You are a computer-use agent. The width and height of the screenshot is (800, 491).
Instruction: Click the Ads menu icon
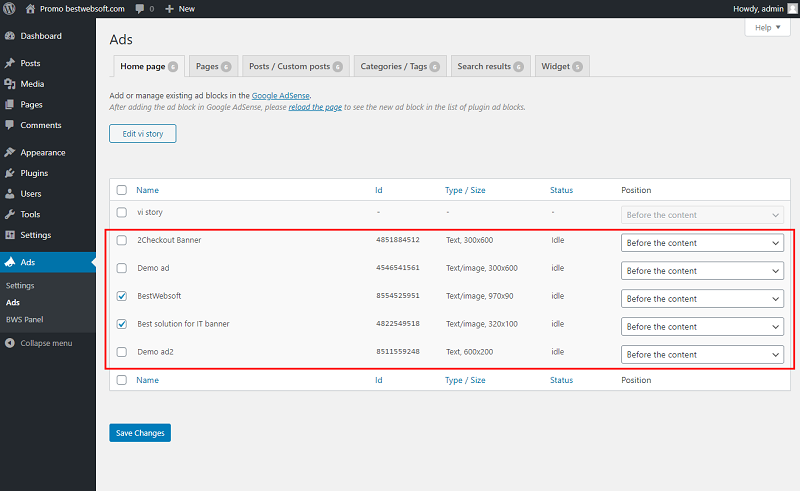10,262
